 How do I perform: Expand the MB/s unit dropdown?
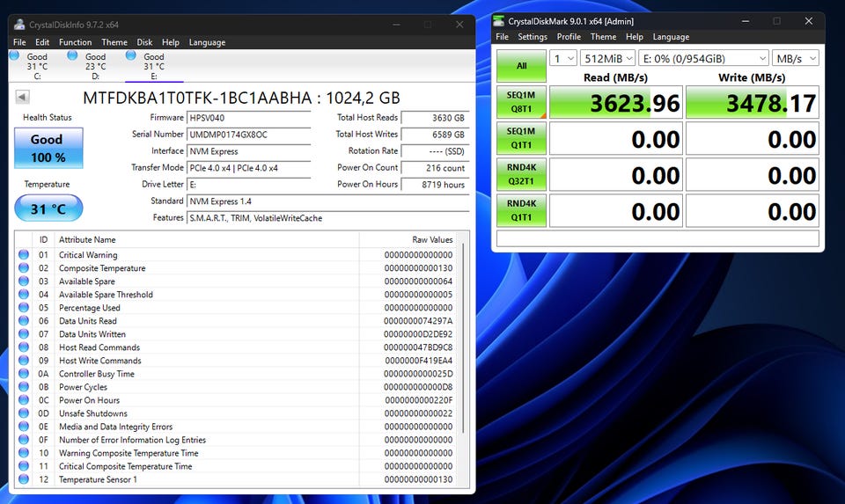tap(795, 58)
